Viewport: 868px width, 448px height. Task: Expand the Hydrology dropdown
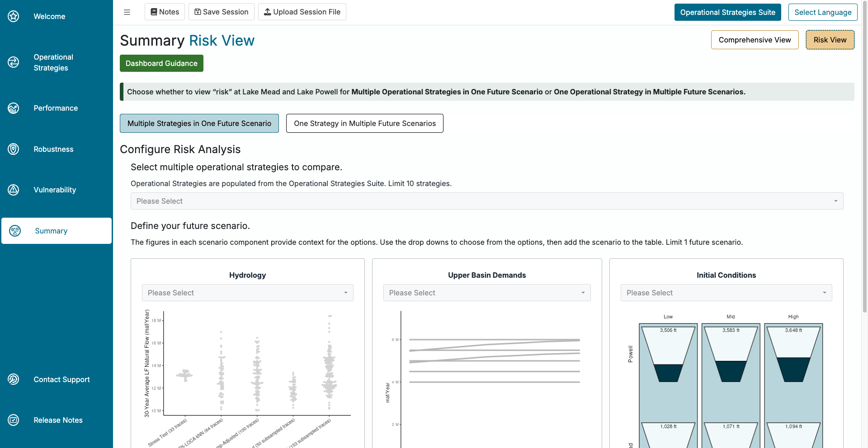coord(248,293)
